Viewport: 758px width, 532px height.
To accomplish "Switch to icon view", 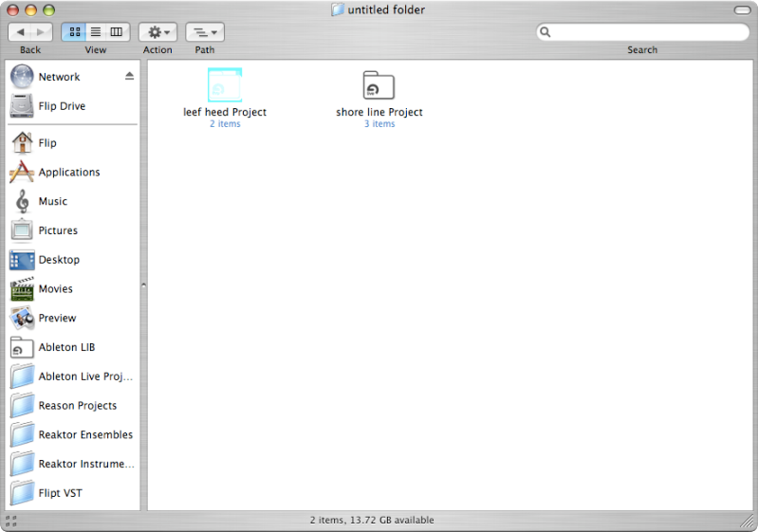I will coord(74,32).
